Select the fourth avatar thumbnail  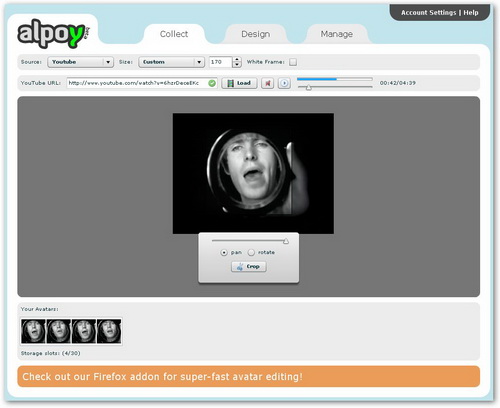109,331
